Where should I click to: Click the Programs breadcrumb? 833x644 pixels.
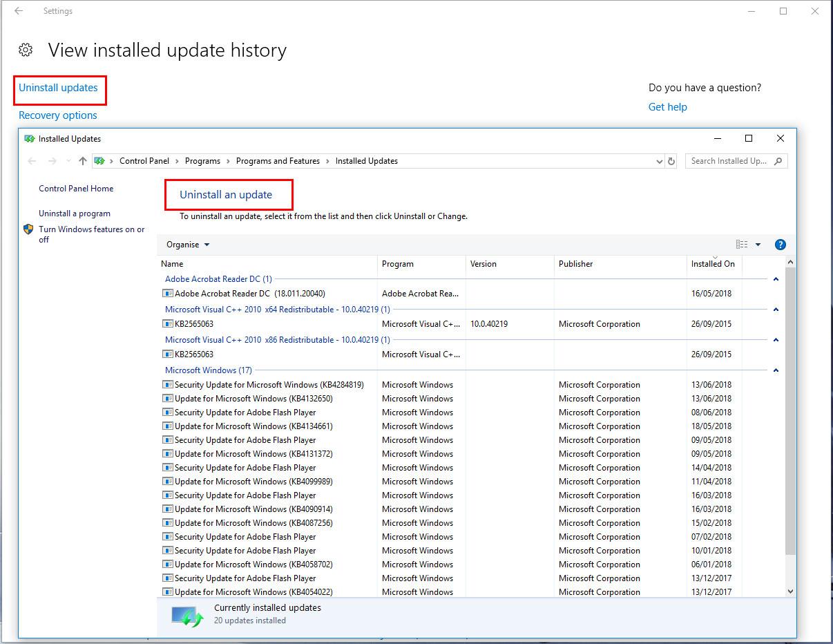(x=202, y=161)
